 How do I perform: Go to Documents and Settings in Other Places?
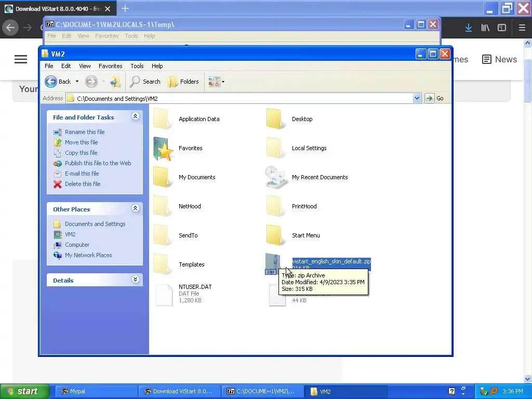(95, 224)
